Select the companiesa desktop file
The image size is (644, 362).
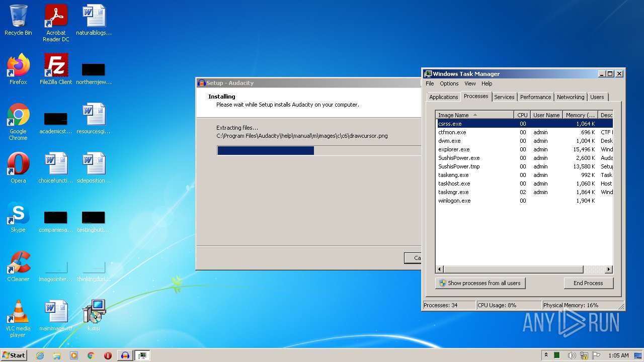click(x=56, y=222)
